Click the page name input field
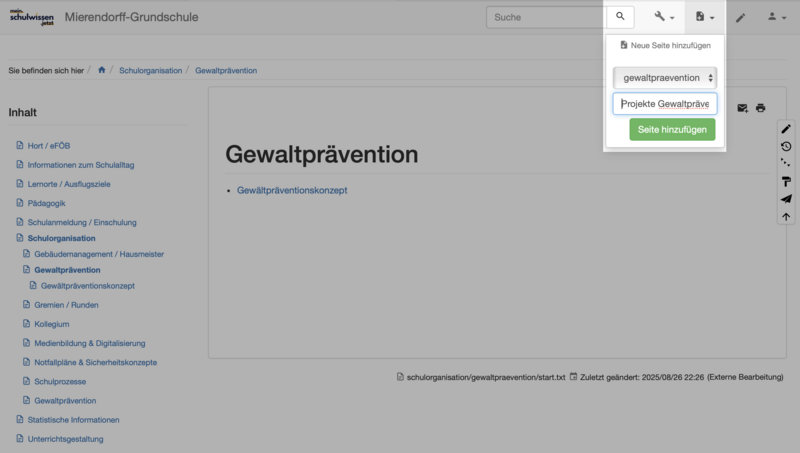This screenshot has width=800, height=453. coord(665,103)
